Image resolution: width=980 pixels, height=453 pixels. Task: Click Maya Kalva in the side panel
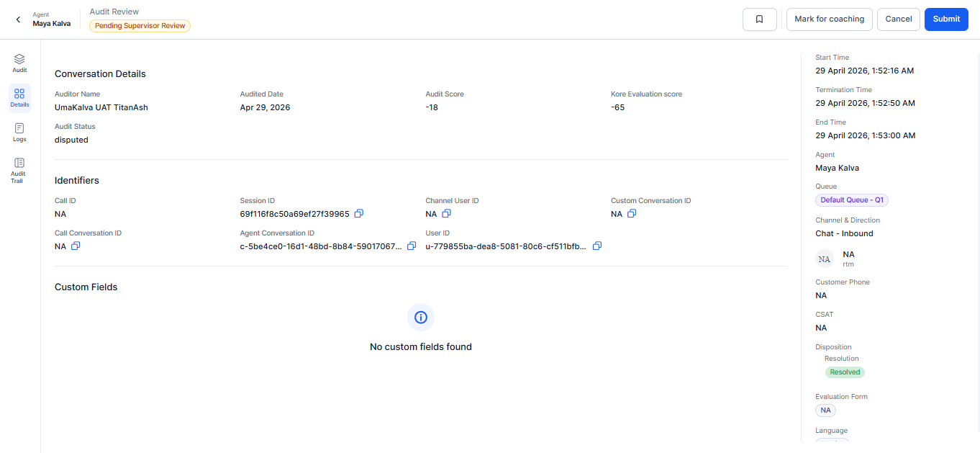838,168
